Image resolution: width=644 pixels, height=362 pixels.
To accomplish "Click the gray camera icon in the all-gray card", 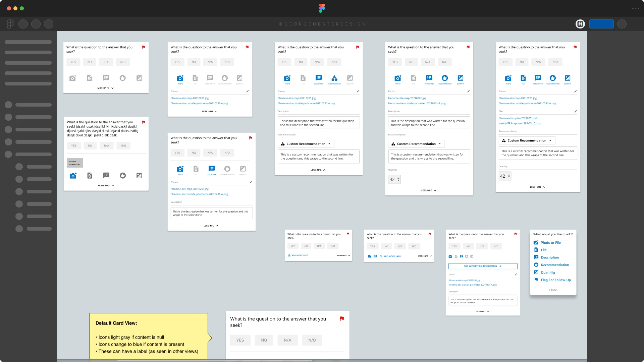I will 73,78.
